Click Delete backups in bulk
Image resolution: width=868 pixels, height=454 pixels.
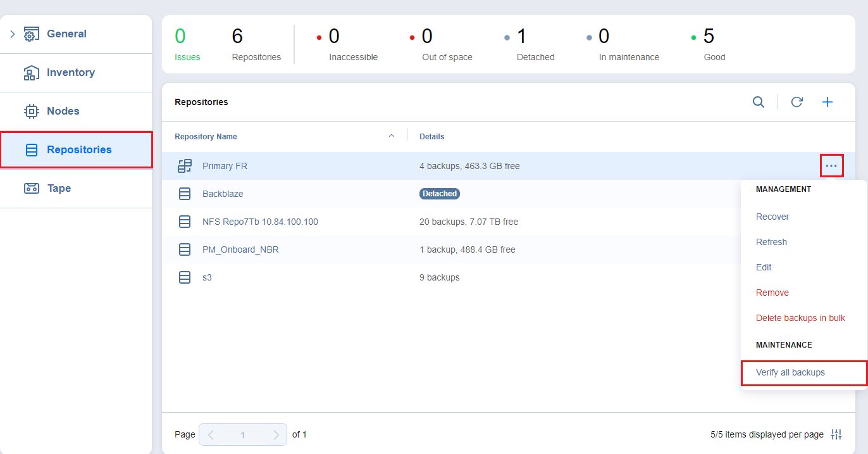coord(800,317)
